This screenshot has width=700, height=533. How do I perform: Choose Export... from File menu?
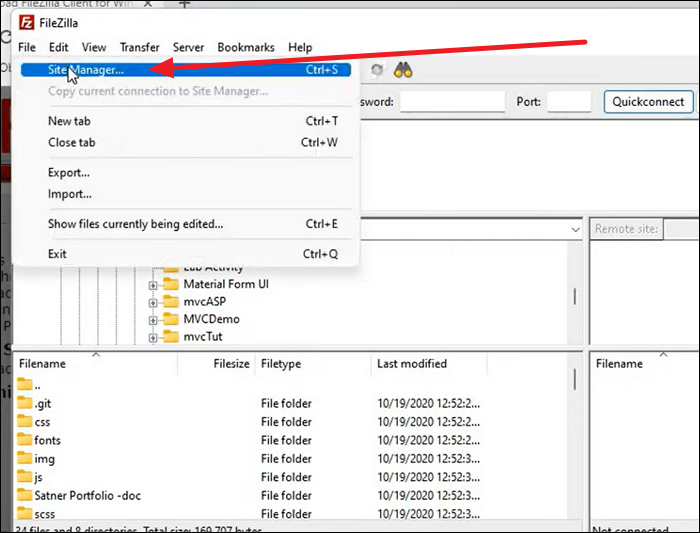(186, 172)
